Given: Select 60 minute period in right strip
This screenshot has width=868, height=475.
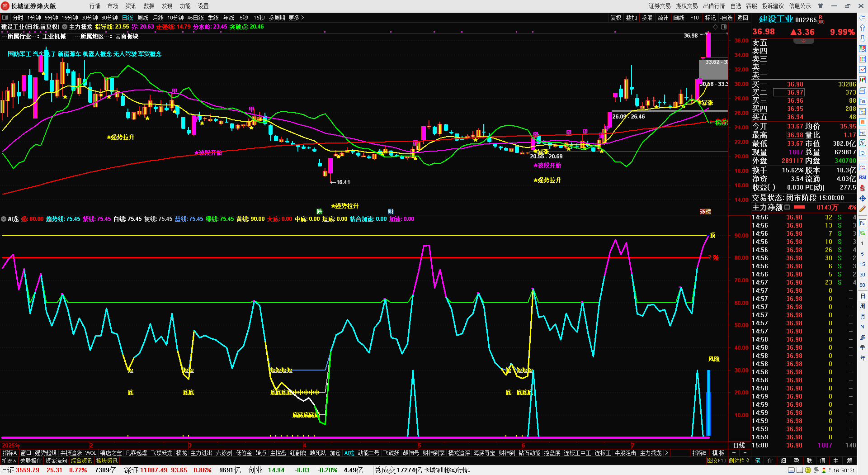Looking at the screenshot, I should [862, 285].
